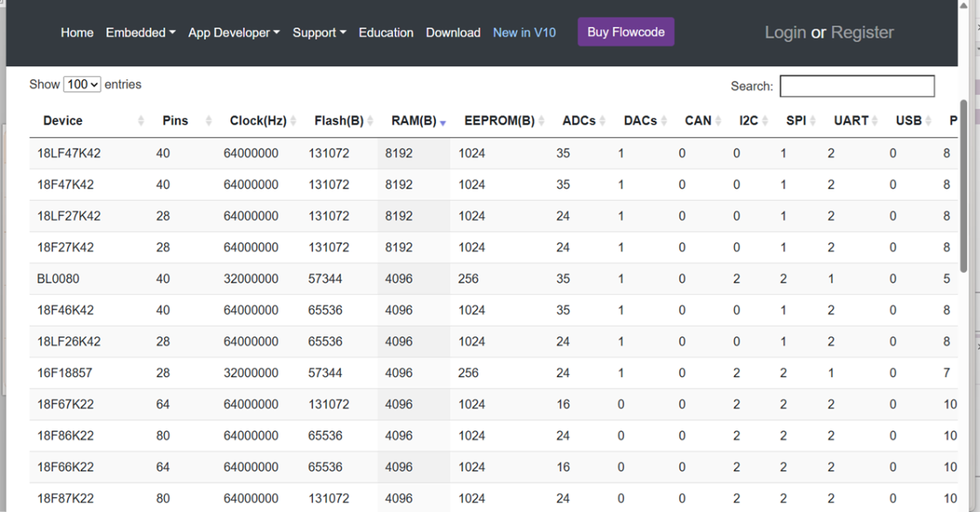Open the Support dropdown menu
The image size is (980, 512).
(319, 33)
